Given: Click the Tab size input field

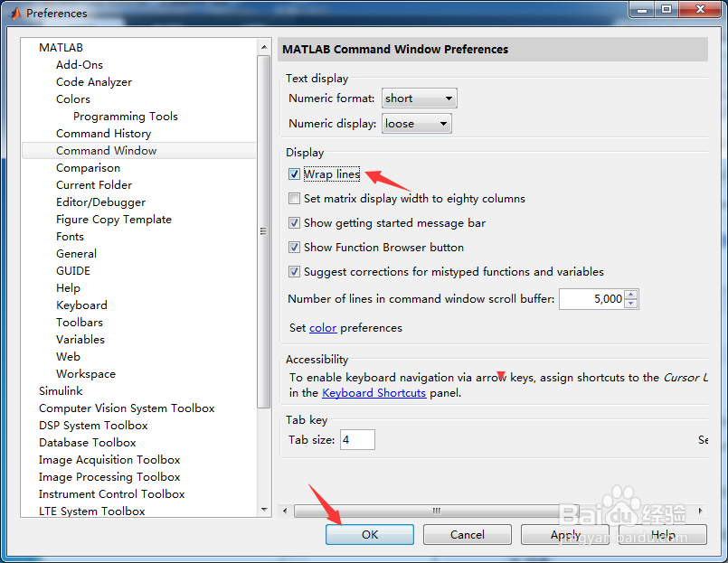Looking at the screenshot, I should tap(357, 439).
